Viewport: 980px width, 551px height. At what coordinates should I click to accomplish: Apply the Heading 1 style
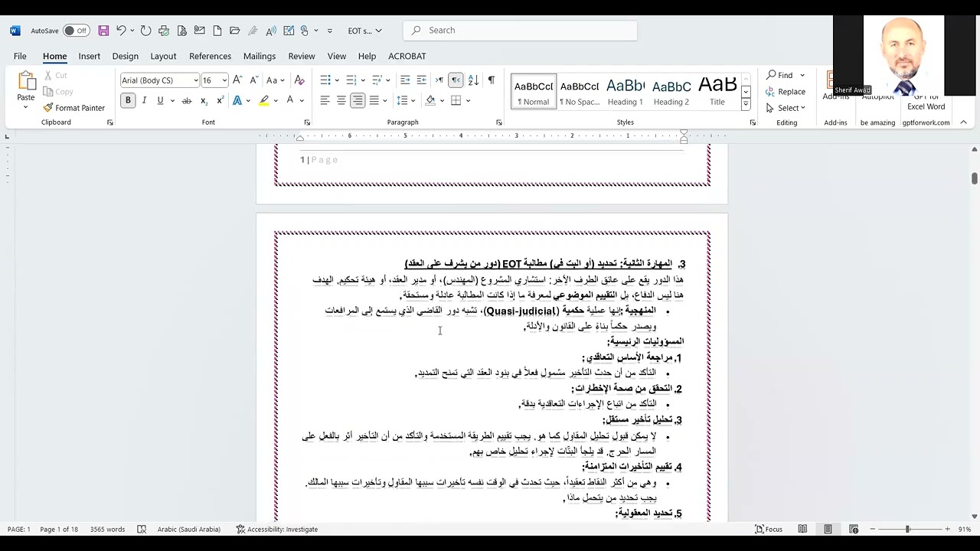click(626, 91)
